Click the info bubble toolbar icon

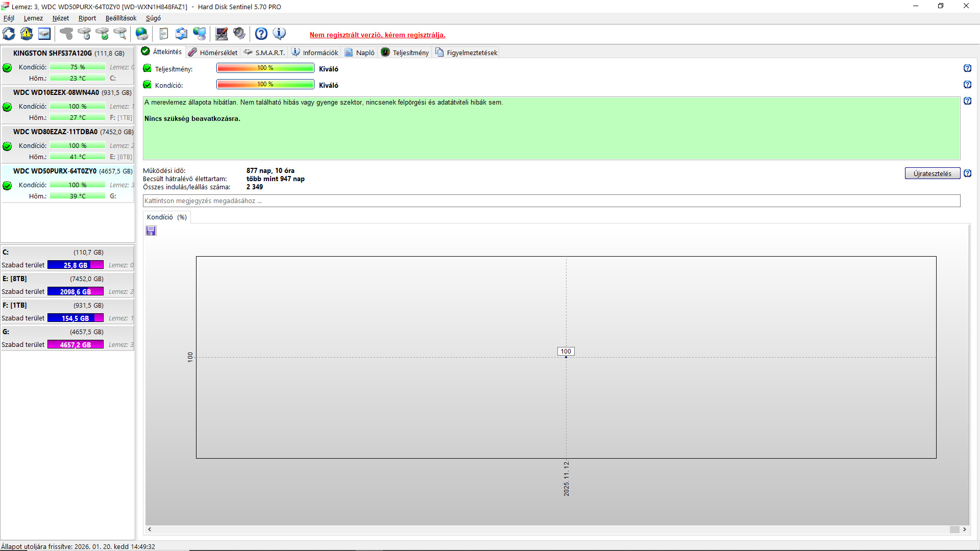279,34
